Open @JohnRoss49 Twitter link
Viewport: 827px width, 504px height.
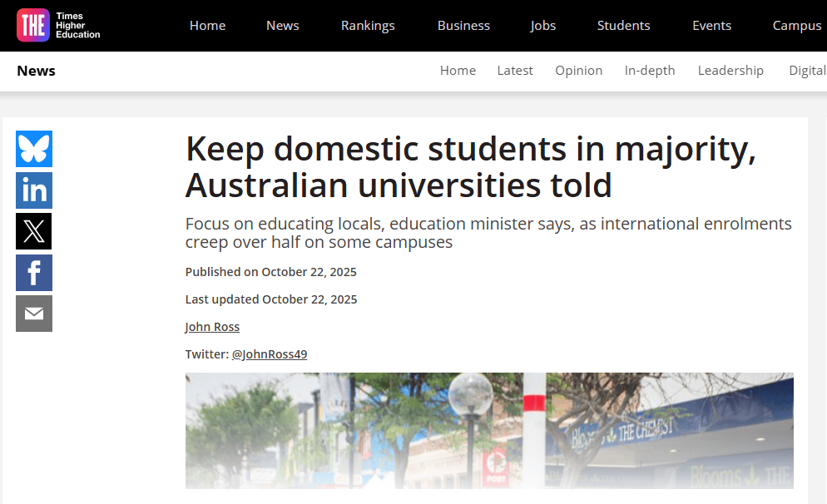270,354
